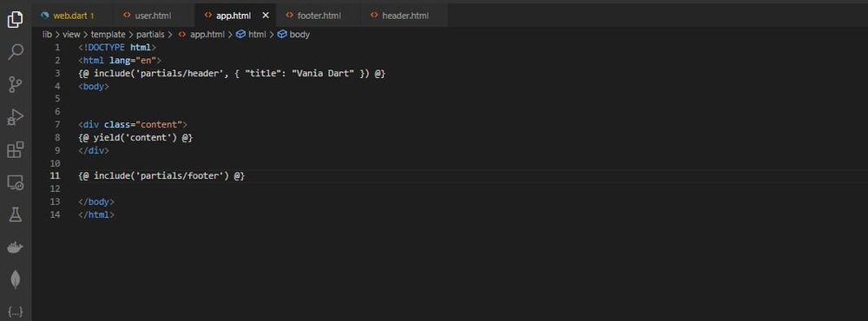Open the Remote Explorer view
Image resolution: width=868 pixels, height=321 pixels.
(16, 182)
